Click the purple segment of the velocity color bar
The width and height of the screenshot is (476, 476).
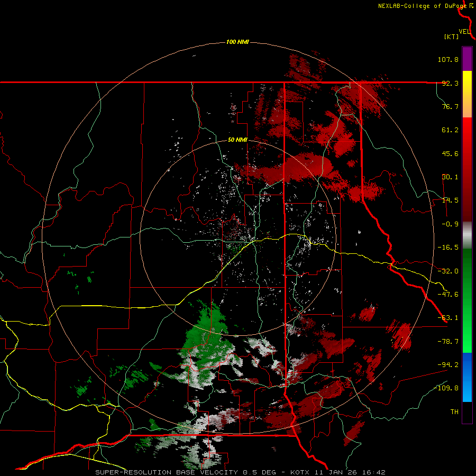(467, 59)
